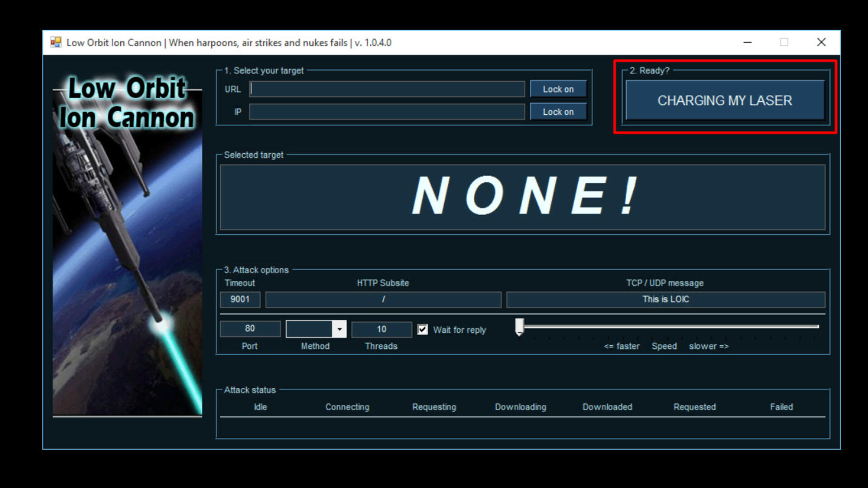
Task: Click the Idle column in Attack status
Action: coord(260,407)
